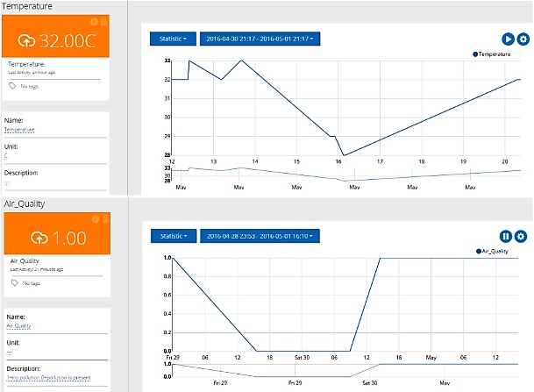Open Statistic dropdown for Air_Quality chart

tap(173, 236)
